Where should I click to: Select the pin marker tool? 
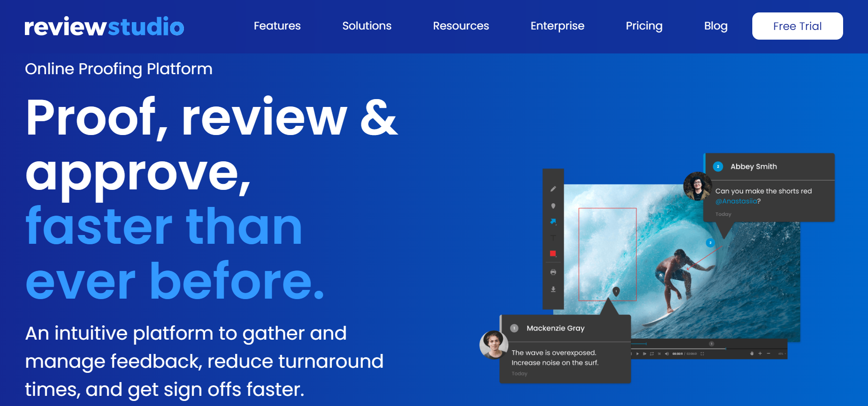(x=553, y=206)
